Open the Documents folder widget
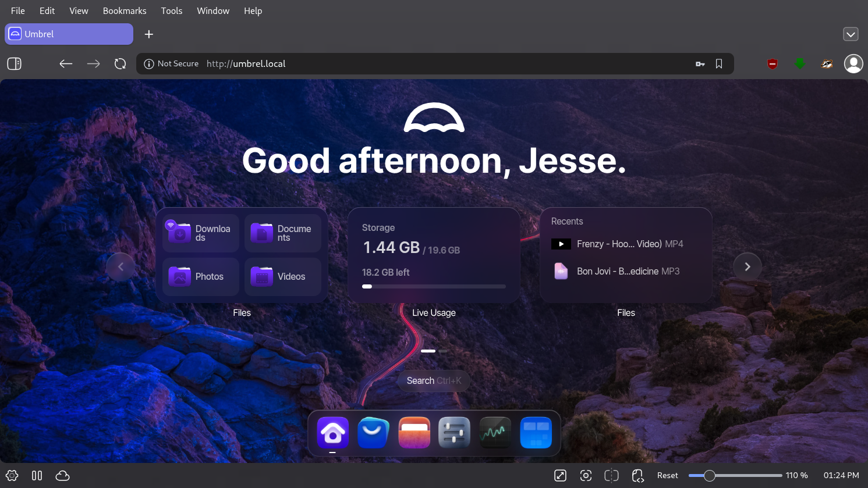Viewport: 868px width, 488px height. click(x=283, y=233)
